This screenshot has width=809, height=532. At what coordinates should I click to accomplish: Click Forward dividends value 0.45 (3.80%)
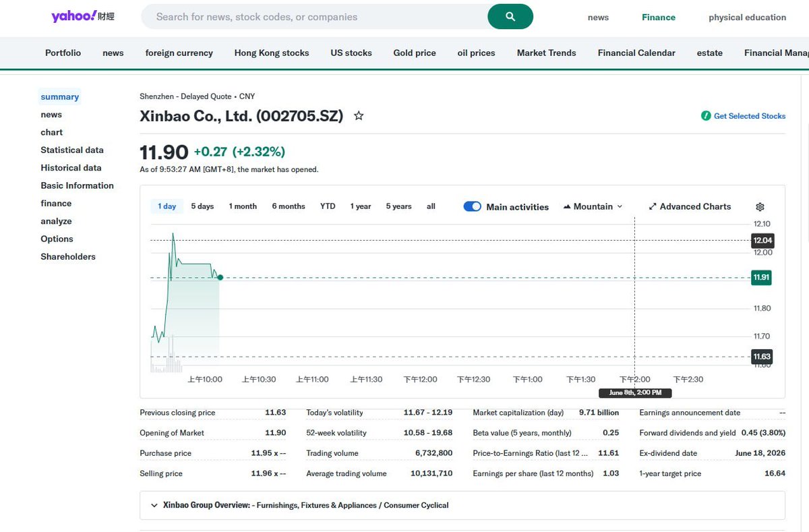click(763, 433)
